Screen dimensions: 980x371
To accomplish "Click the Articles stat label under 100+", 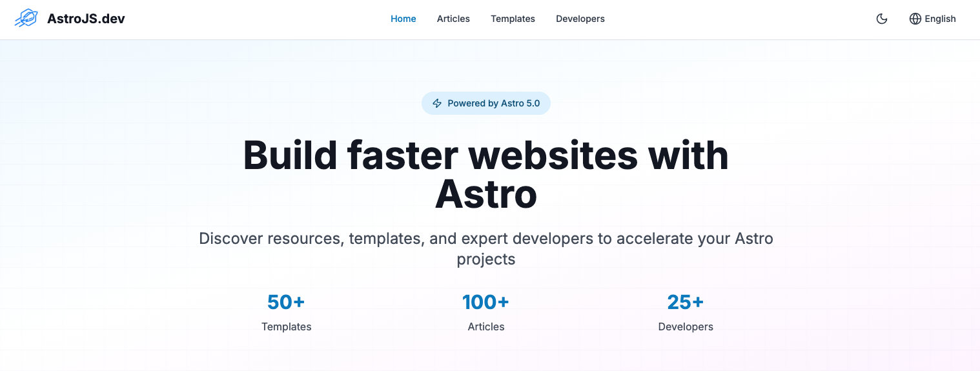I will (486, 326).
